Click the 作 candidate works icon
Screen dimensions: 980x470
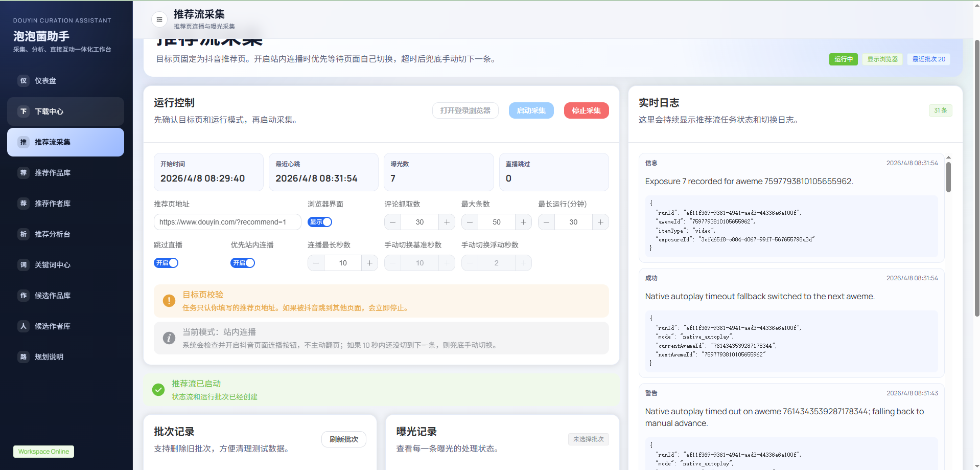pyautogui.click(x=24, y=296)
